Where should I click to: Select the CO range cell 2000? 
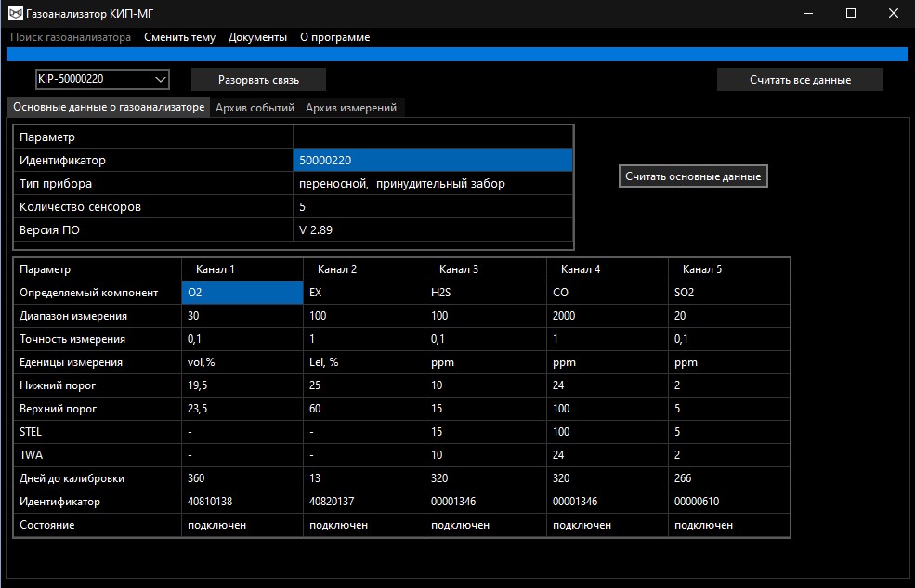tap(607, 316)
